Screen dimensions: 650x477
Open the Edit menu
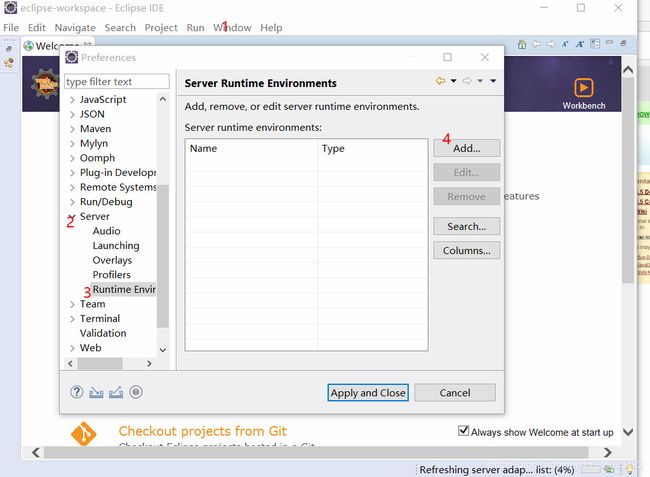[36, 28]
